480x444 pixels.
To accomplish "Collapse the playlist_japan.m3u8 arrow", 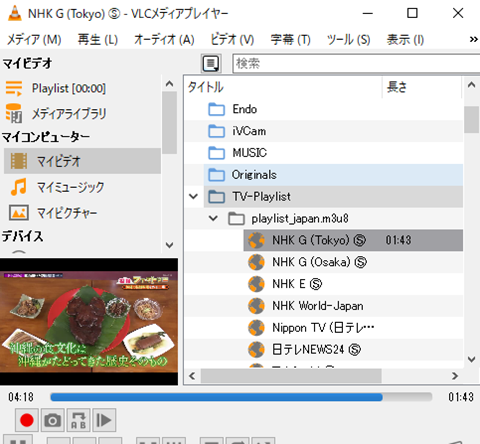I will pyautogui.click(x=213, y=218).
